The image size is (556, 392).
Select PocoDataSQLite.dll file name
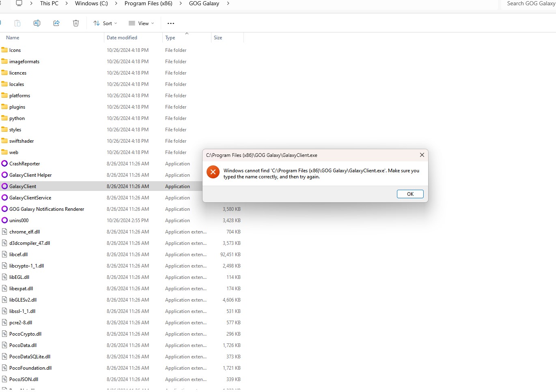click(x=30, y=357)
